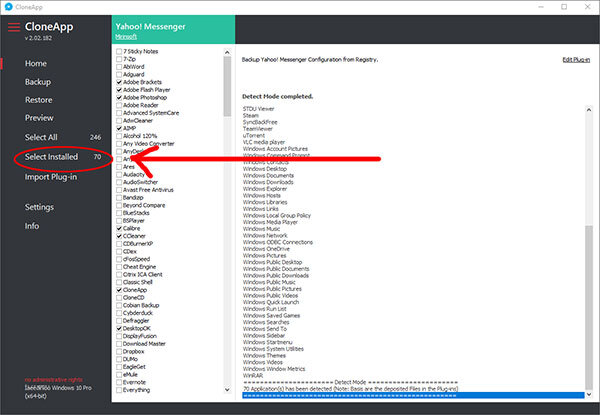The image size is (600, 415).
Task: Check Avast Free Antivirus checkbox
Action: coord(119,190)
